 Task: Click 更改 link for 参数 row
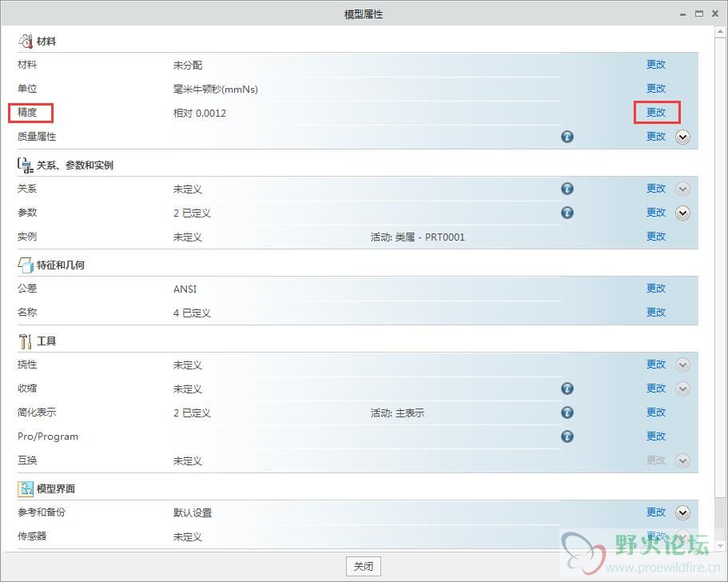656,213
